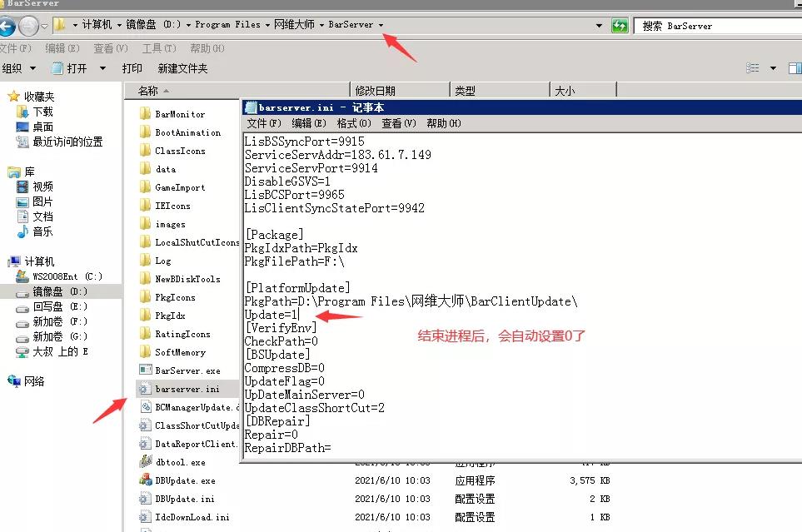Open the PkgIdx folder
This screenshot has width=802, height=532.
[x=170, y=316]
